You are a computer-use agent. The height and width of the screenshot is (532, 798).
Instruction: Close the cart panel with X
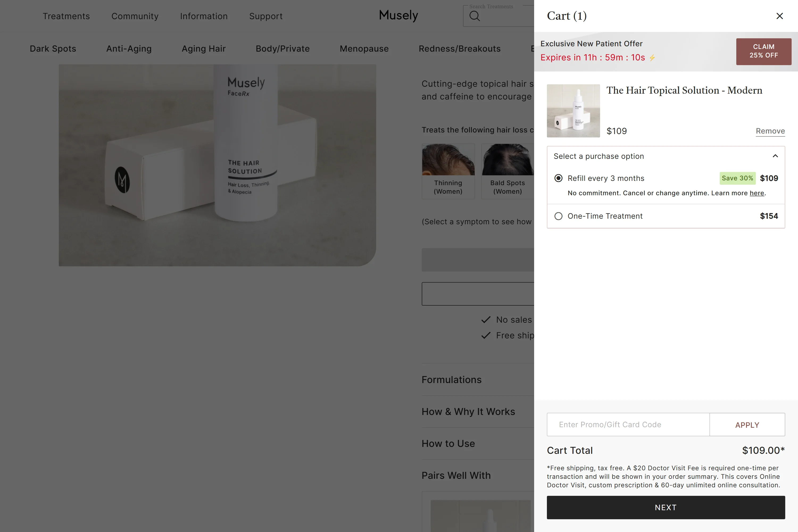tap(779, 16)
